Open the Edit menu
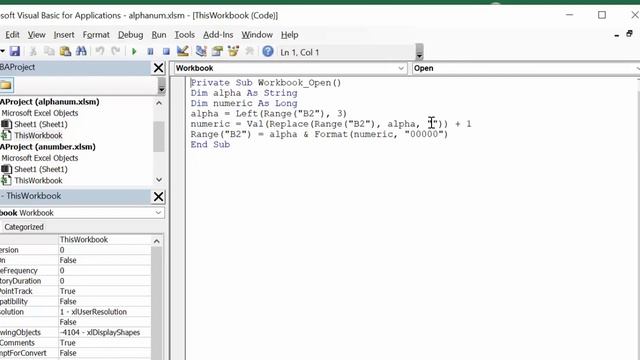 (12, 35)
